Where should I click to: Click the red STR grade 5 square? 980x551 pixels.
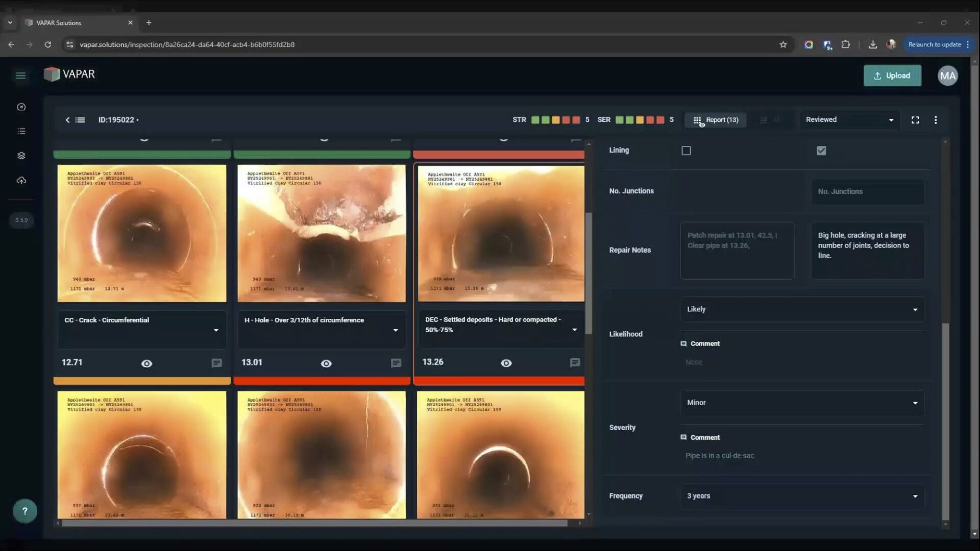pos(576,120)
